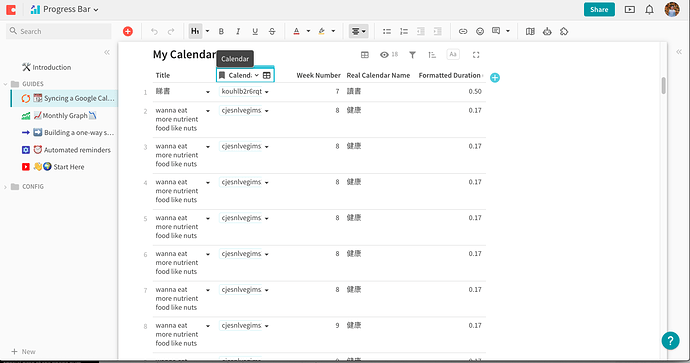Toggle hidden columns eye icon
Image resolution: width=690 pixels, height=363 pixels.
[389, 55]
